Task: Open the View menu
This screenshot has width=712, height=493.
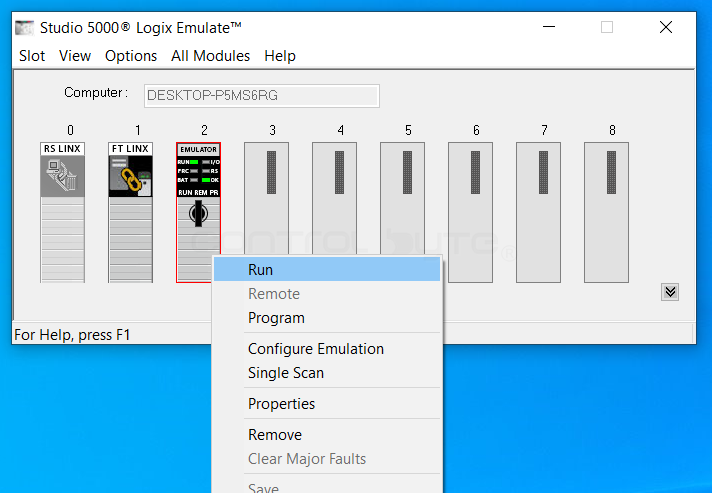Action: pyautogui.click(x=75, y=56)
